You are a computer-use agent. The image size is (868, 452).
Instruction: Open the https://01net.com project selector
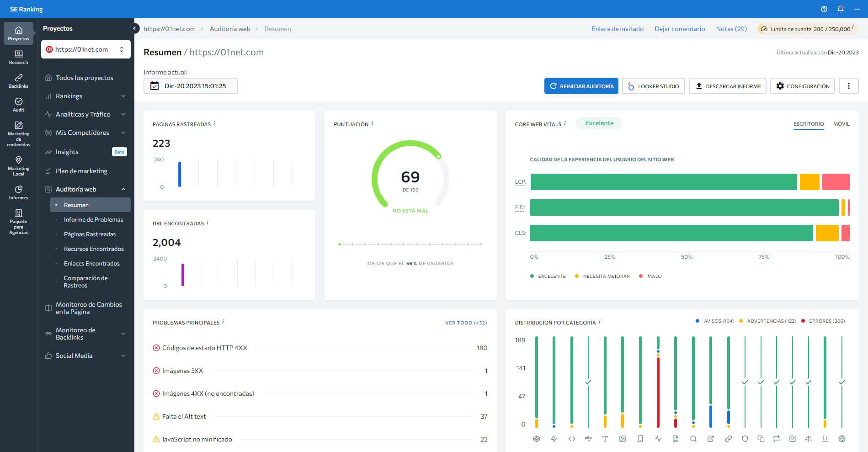click(x=86, y=49)
